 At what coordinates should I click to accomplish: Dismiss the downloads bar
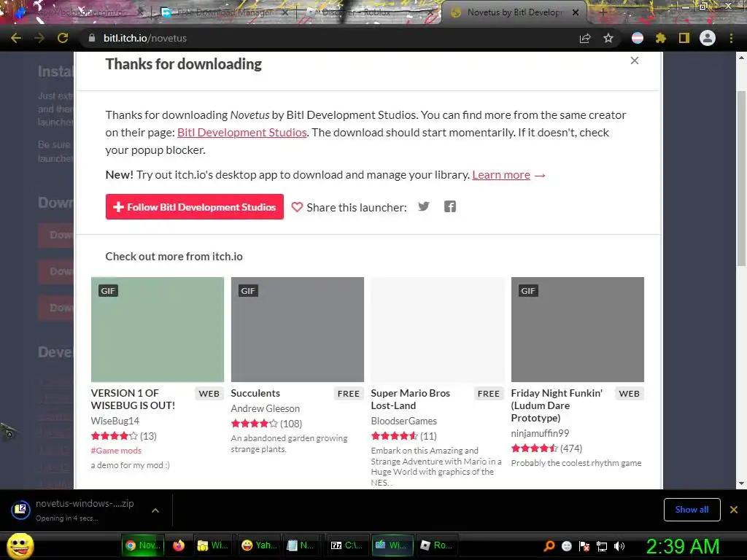(x=734, y=510)
